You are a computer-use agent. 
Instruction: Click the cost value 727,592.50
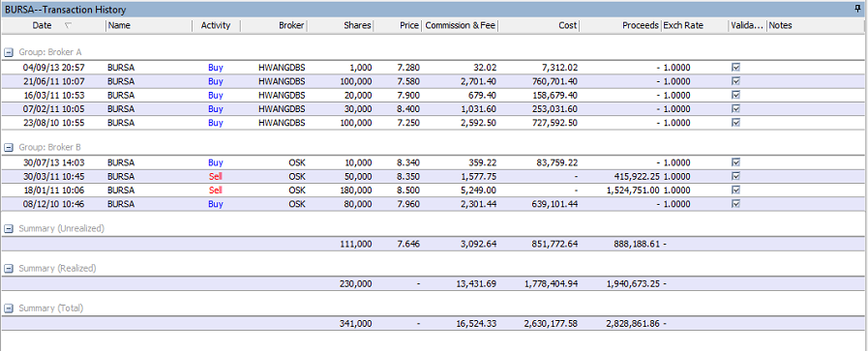coord(555,123)
